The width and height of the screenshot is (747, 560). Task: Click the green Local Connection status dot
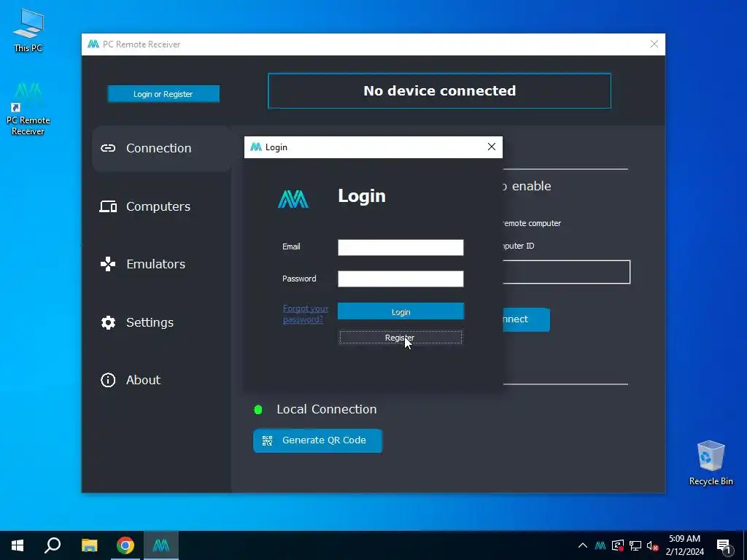point(258,410)
